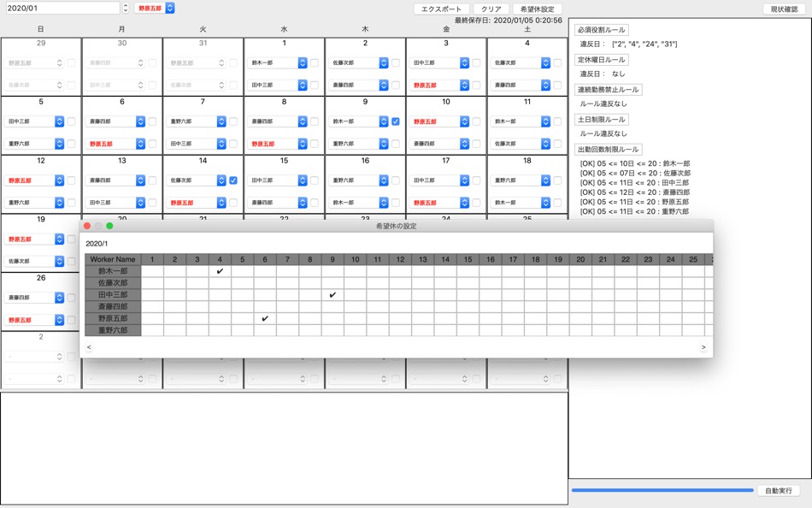Uncheck 野原五郎's day 6 holiday request
812x508 pixels.
click(x=265, y=318)
